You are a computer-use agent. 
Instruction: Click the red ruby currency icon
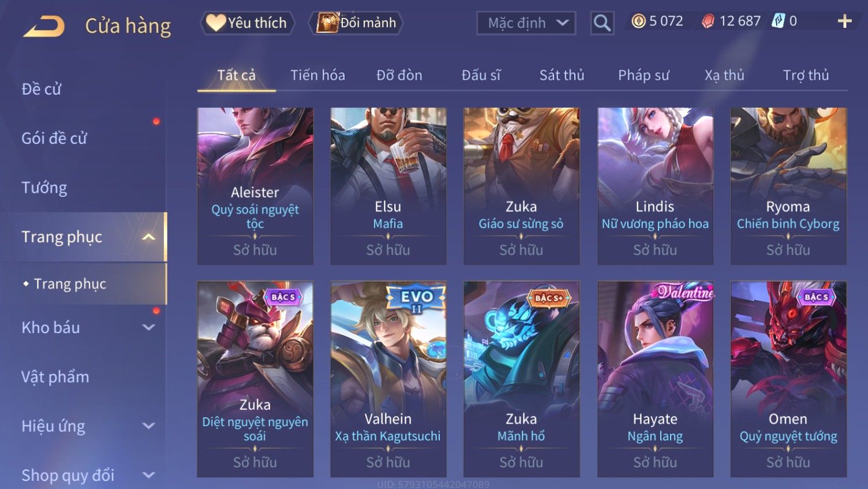click(708, 21)
